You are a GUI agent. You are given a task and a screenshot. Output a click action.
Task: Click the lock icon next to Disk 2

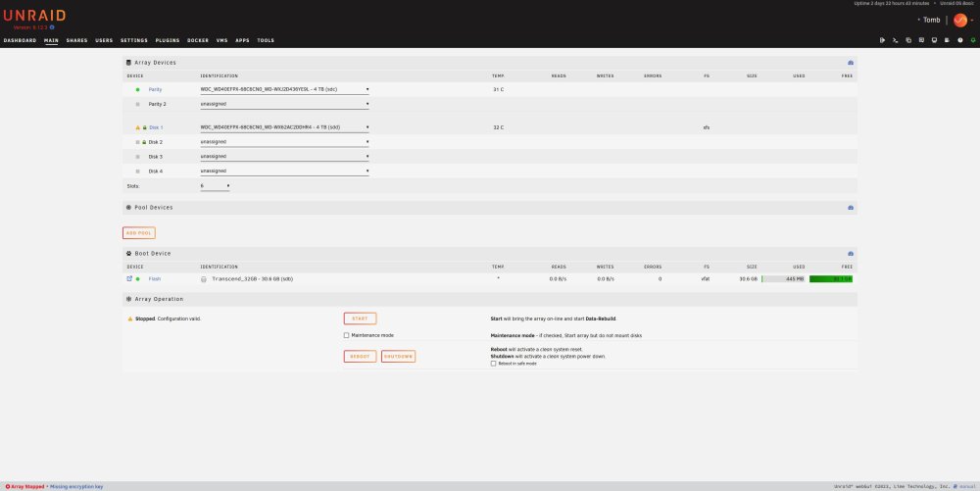point(144,142)
